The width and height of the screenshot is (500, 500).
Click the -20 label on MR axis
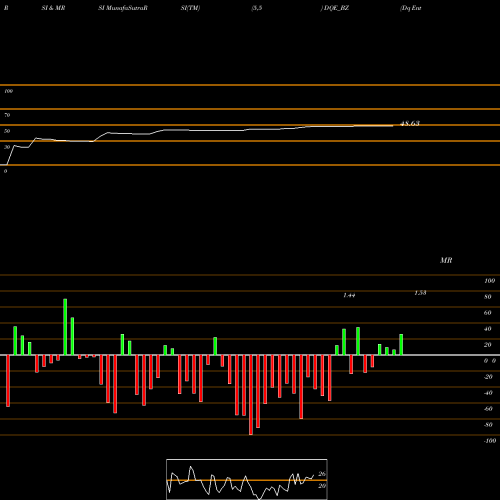[488, 377]
